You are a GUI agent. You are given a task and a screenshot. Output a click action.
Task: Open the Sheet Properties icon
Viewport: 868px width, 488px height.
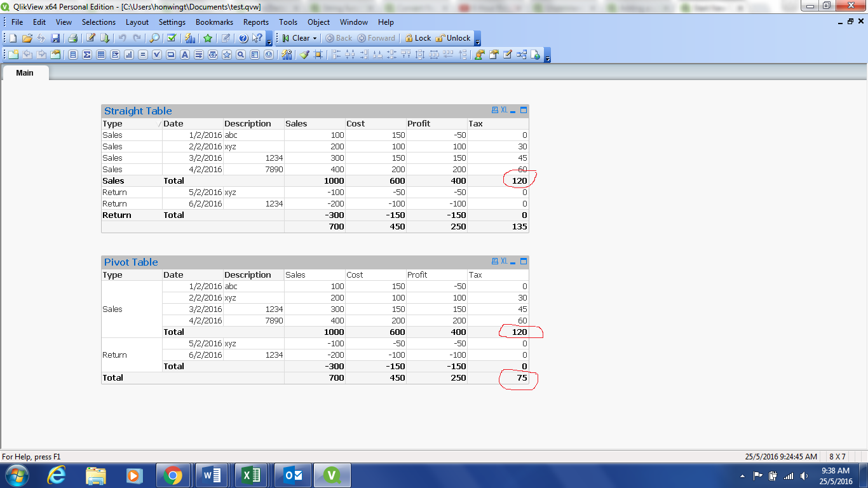tap(55, 55)
